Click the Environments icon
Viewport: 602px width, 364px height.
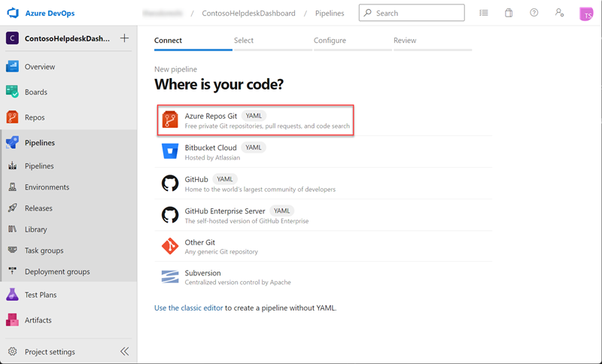[x=13, y=187]
